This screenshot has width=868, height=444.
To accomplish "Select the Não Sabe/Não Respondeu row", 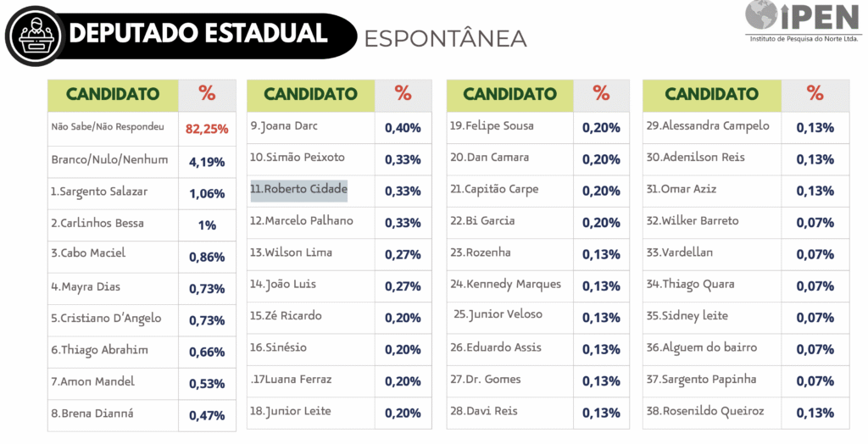I will (108, 126).
